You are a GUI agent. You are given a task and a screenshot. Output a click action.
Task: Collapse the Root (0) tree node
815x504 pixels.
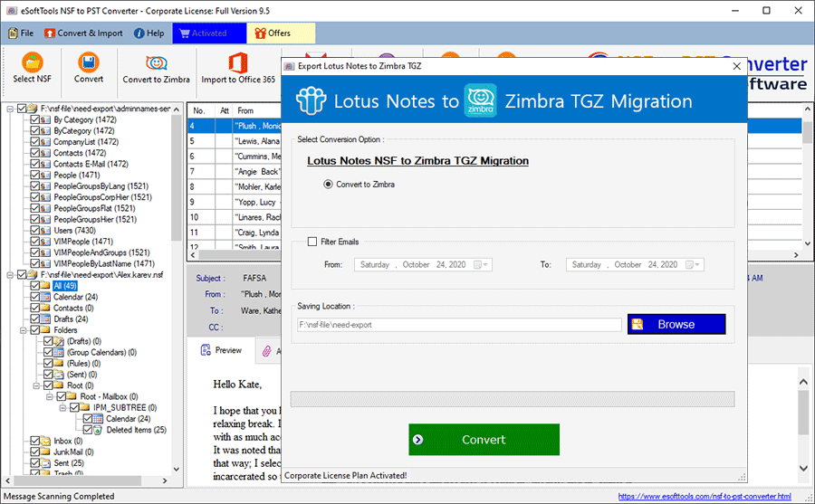pos(36,385)
